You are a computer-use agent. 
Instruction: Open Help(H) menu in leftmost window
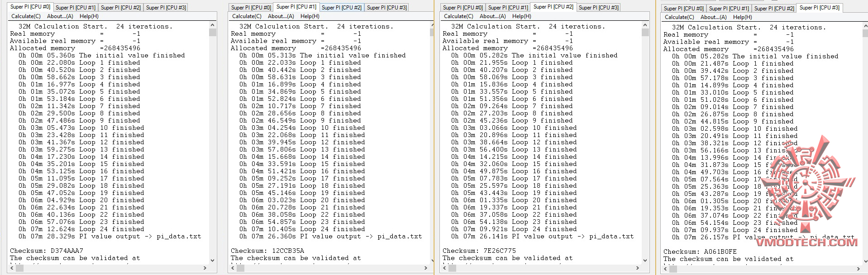(x=89, y=16)
